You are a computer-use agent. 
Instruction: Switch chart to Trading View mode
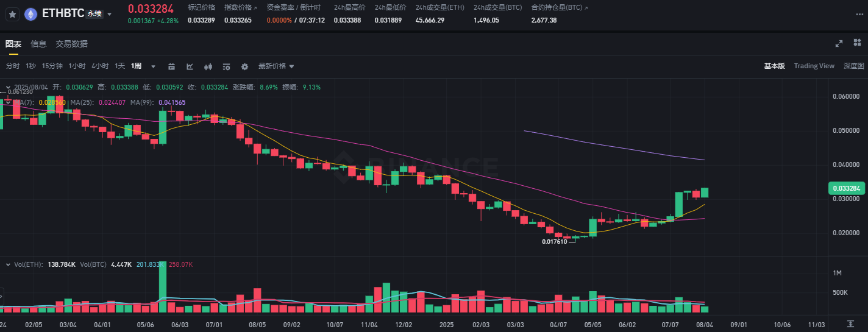pos(814,66)
